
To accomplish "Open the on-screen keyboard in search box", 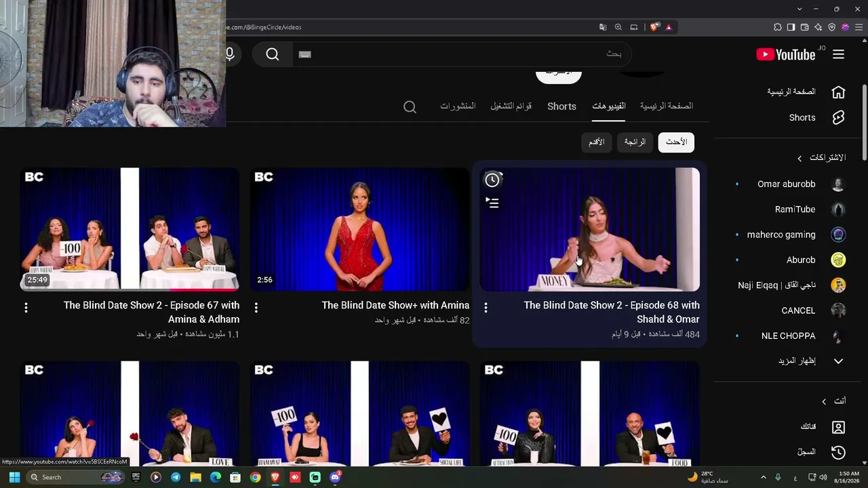I will coord(305,54).
